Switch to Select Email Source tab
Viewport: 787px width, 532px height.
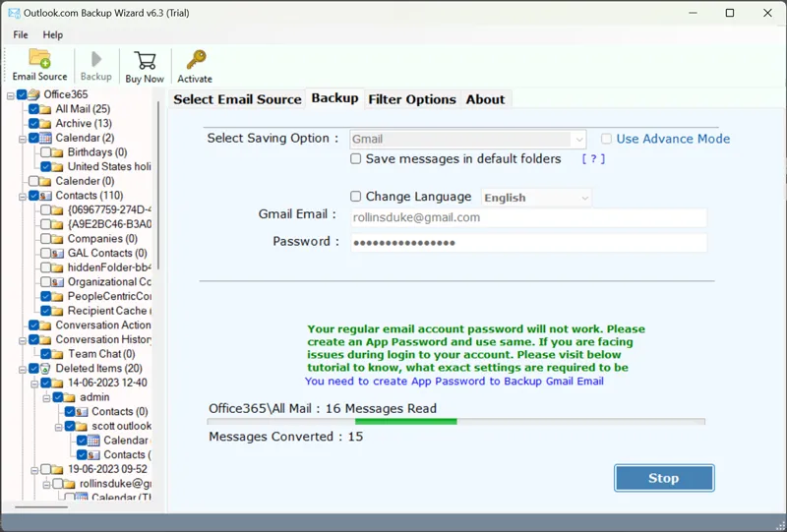(x=237, y=99)
